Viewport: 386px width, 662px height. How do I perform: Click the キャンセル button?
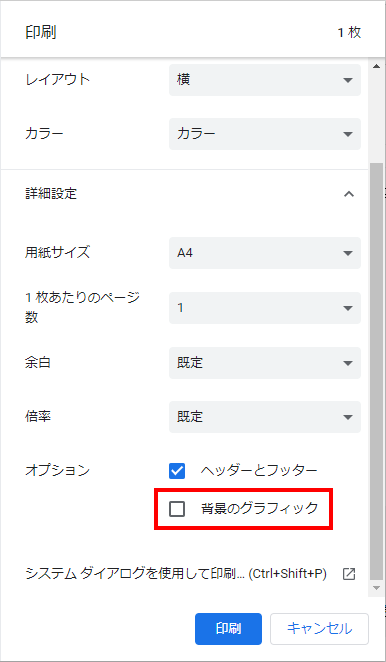320,629
